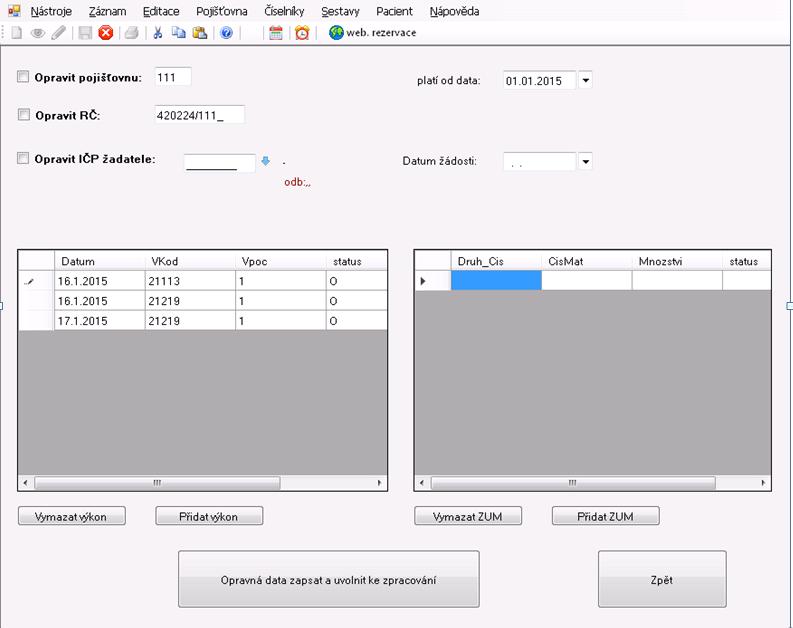793x628 pixels.
Task: Click the empty IČP žadatele input field
Action: (219, 163)
